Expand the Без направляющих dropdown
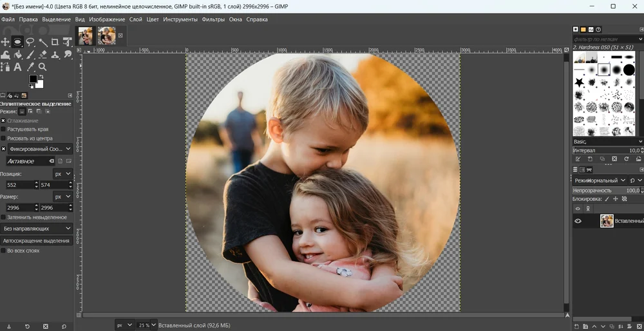This screenshot has width=644, height=331. pyautogui.click(x=37, y=229)
